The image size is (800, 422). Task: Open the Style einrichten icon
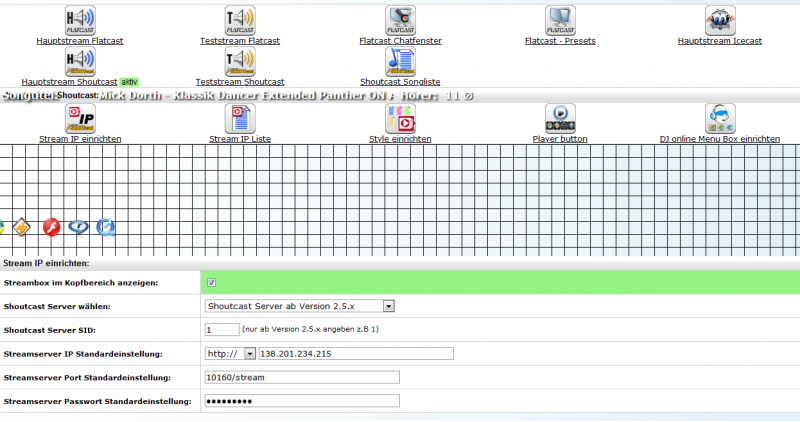pos(400,118)
